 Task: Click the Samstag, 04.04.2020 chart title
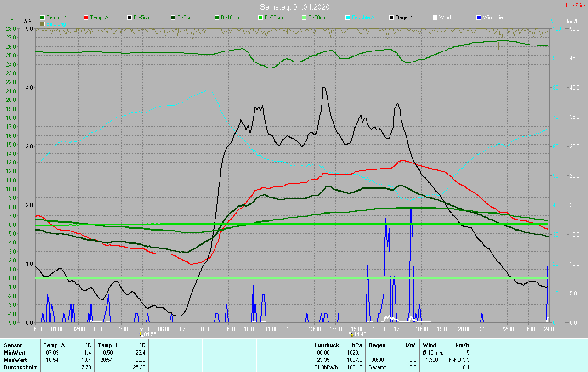coord(294,7)
